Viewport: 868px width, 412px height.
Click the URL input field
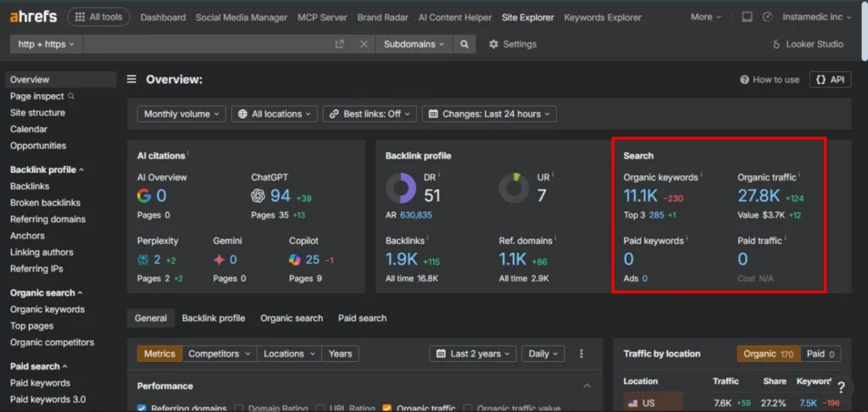click(x=208, y=44)
